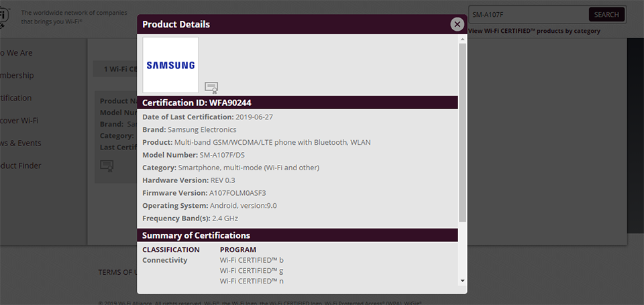This screenshot has width=644, height=305.
Task: Click the Certification ID WFA90244 header
Action: pyautogui.click(x=197, y=103)
